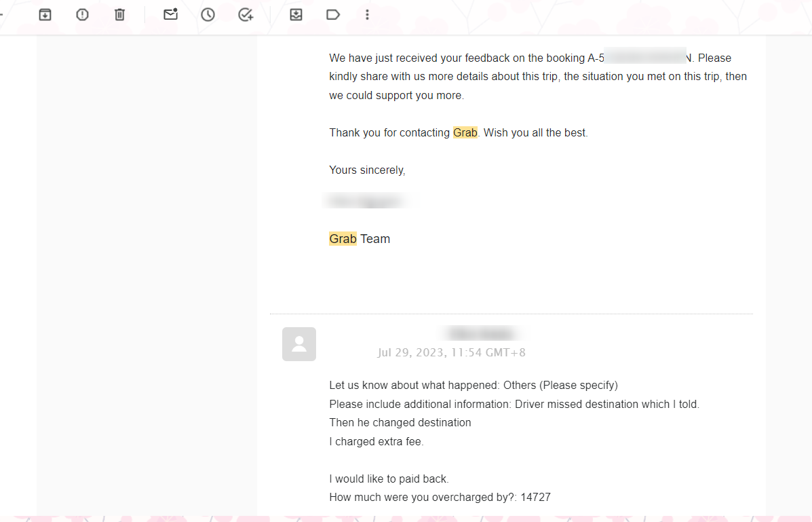This screenshot has width=812, height=522.
Task: Click the highlighted Grab in 'Grab Team'
Action: point(343,239)
